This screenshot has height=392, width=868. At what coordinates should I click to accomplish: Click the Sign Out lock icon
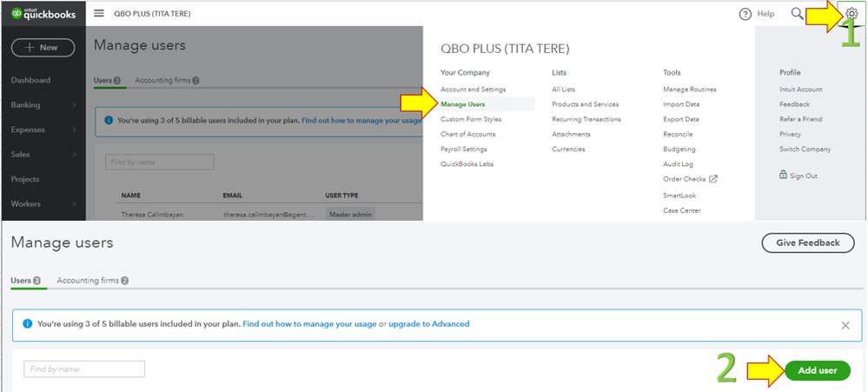coord(783,175)
